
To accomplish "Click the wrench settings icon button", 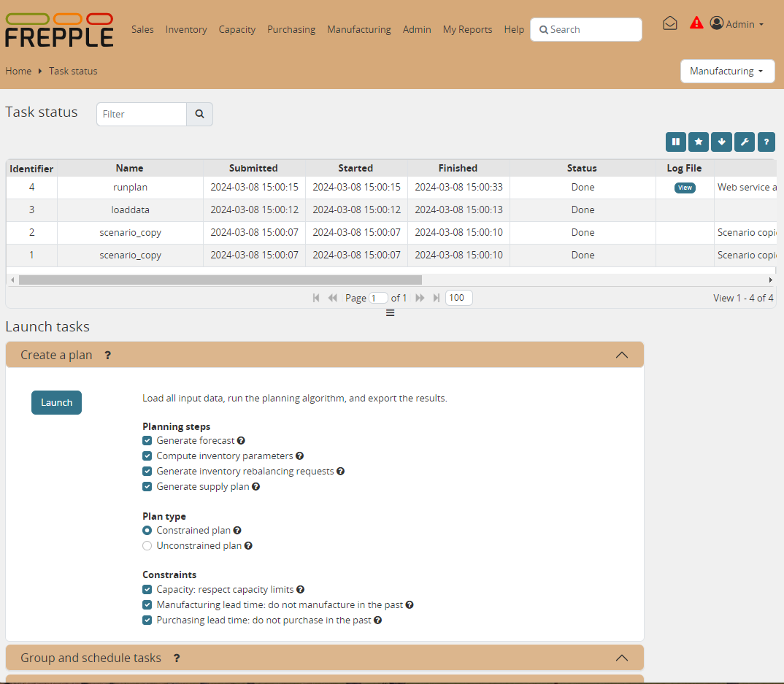I will [744, 142].
